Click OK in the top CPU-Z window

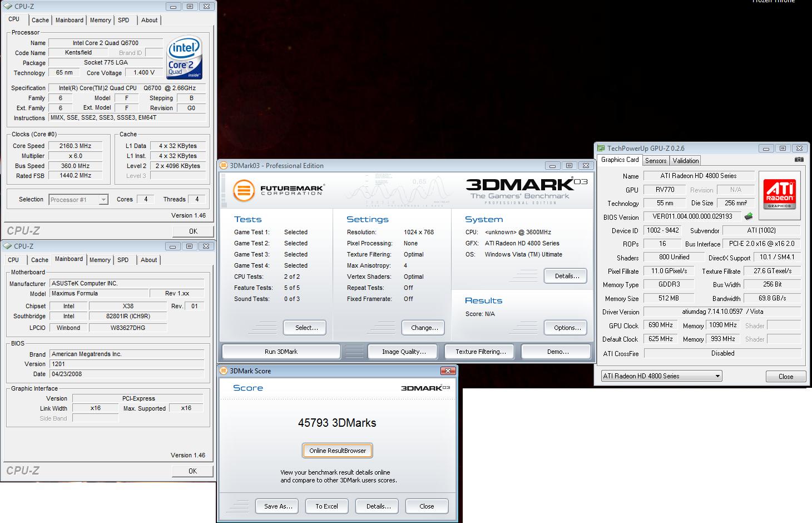pyautogui.click(x=193, y=231)
